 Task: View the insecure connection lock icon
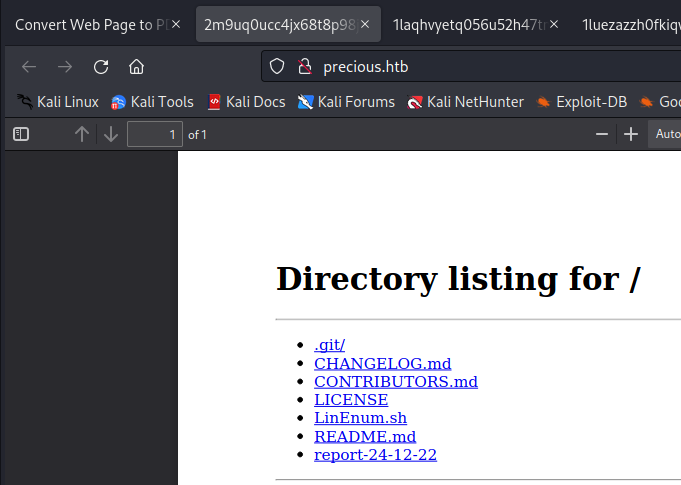click(305, 66)
